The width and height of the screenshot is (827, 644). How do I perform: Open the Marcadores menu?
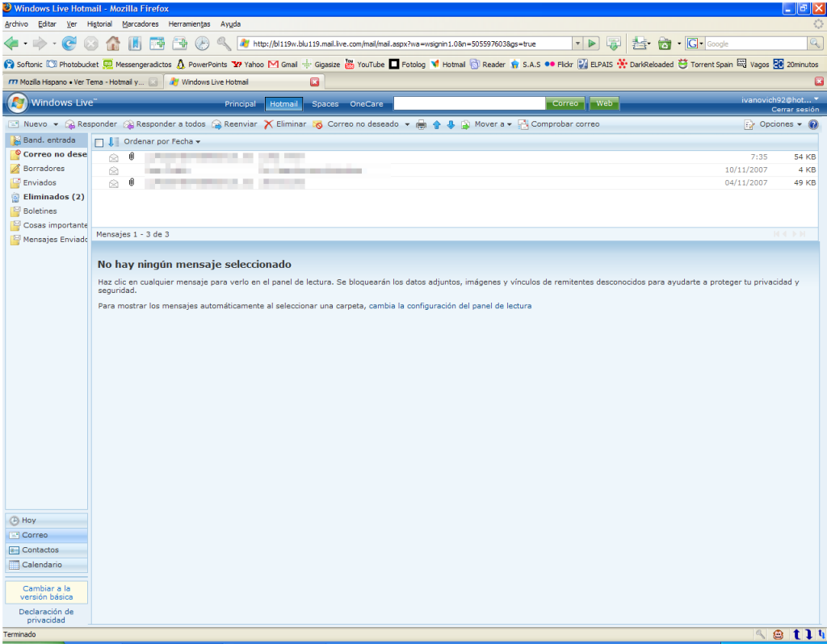pyautogui.click(x=141, y=24)
